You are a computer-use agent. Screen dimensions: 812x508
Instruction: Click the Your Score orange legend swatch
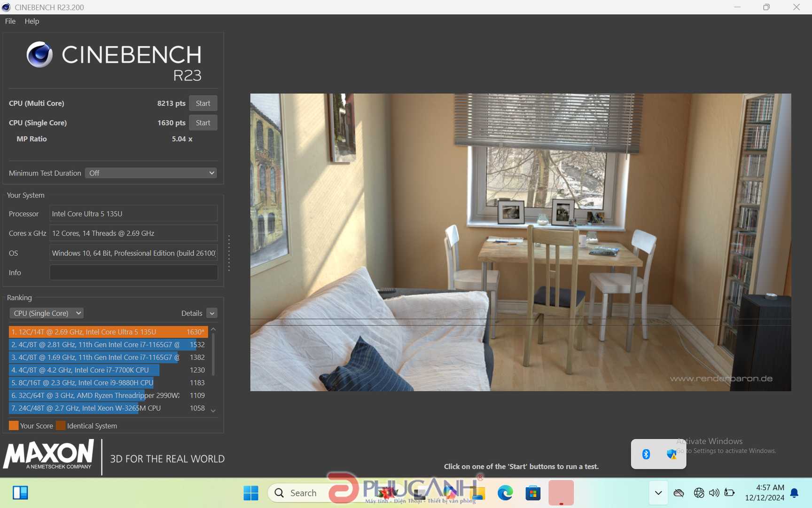[x=14, y=426]
